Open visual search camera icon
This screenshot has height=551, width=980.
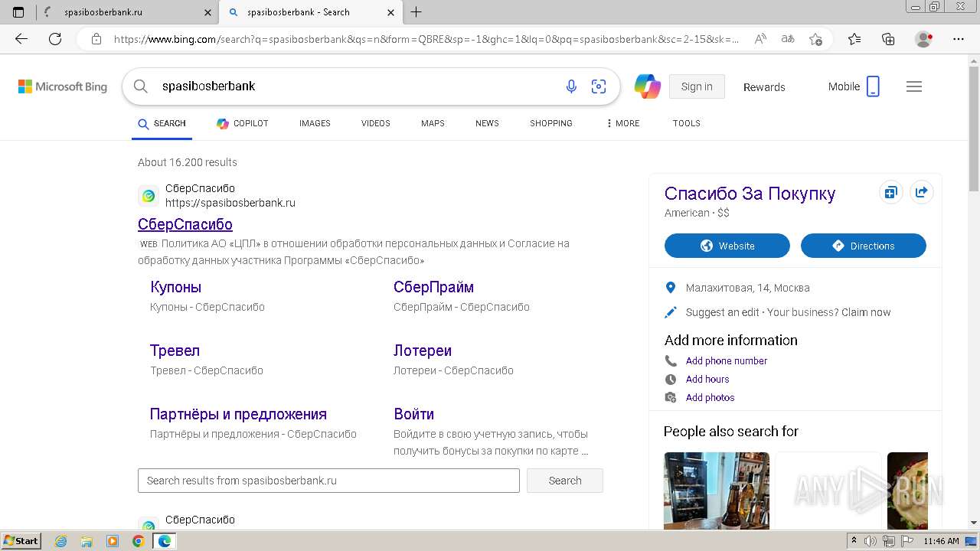(x=599, y=86)
